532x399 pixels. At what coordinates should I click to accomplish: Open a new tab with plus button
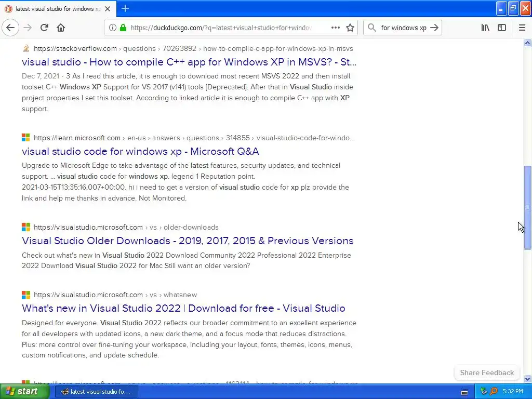125,8
